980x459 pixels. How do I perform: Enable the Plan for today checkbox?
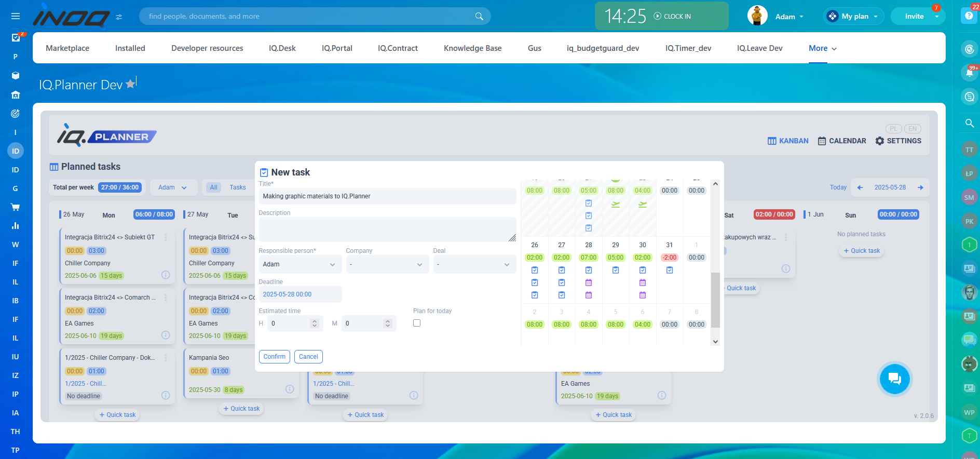417,323
